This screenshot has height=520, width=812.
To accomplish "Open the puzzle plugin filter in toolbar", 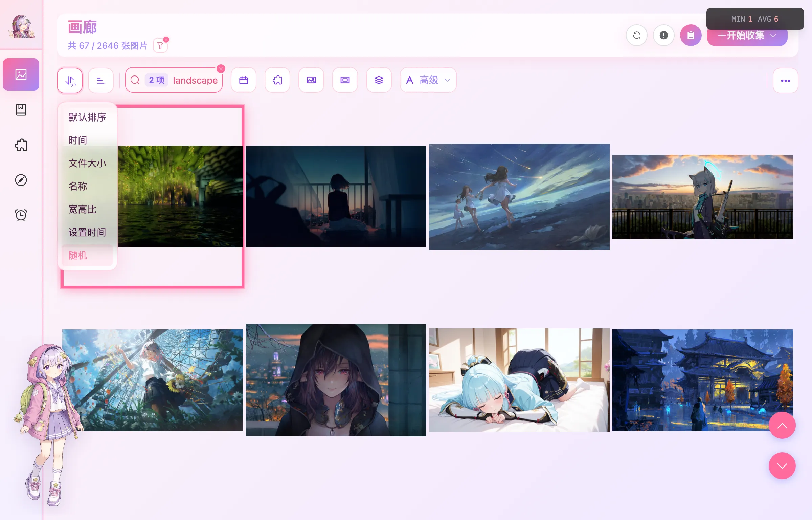I will (x=277, y=80).
